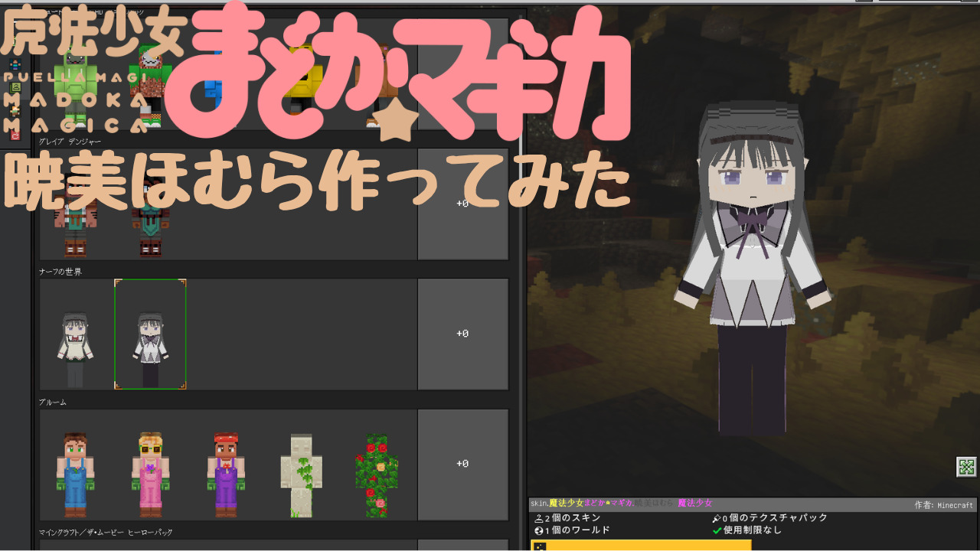Select the highlighted Homura skin with the green border

150,334
